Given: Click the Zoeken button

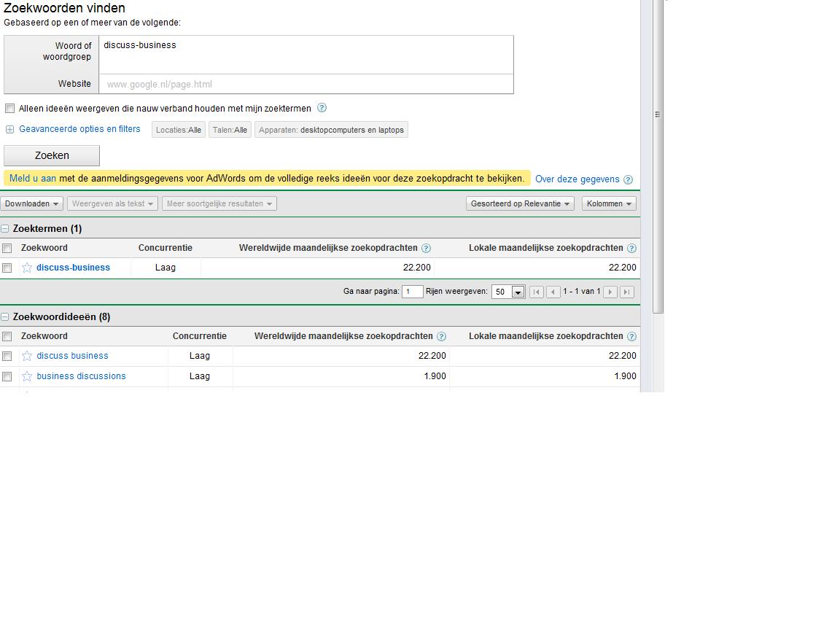Looking at the screenshot, I should tap(52, 155).
